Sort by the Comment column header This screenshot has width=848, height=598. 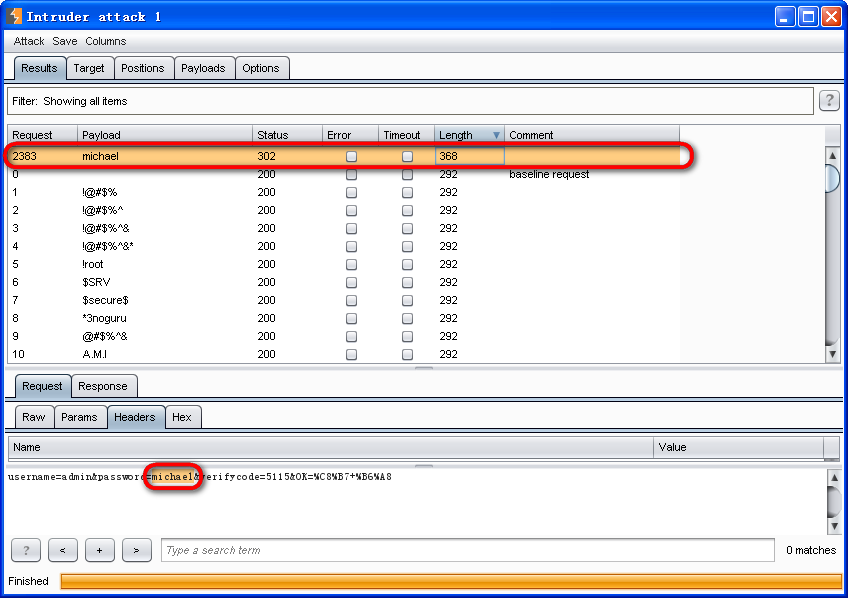point(592,135)
